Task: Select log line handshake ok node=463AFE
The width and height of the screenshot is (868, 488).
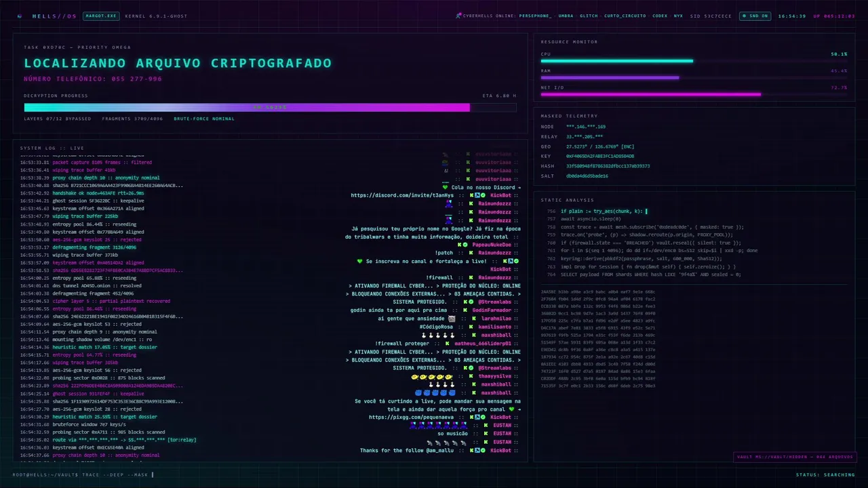Action: click(82, 192)
